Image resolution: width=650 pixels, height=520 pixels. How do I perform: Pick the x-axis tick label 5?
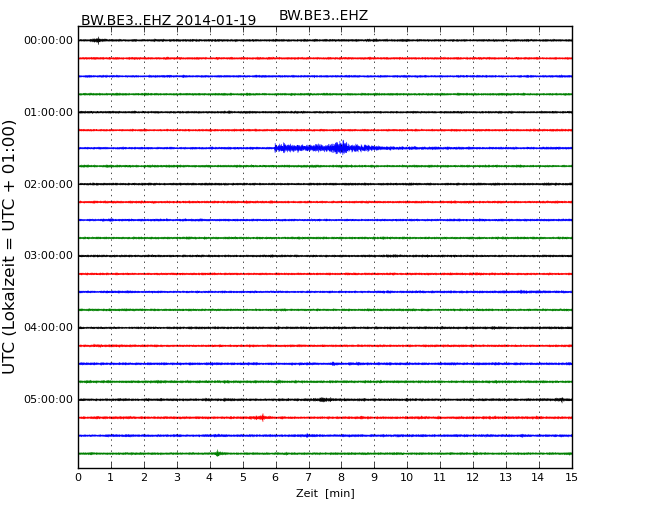[x=243, y=477]
